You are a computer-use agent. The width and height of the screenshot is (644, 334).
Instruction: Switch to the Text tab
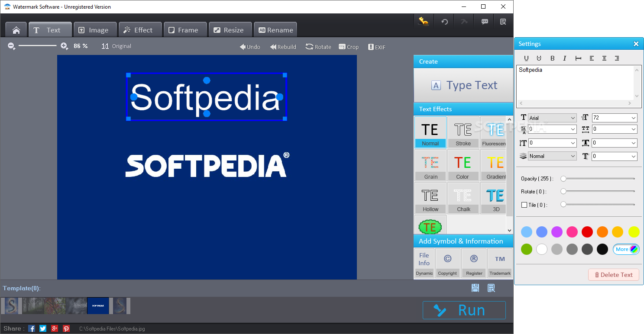[x=50, y=30]
